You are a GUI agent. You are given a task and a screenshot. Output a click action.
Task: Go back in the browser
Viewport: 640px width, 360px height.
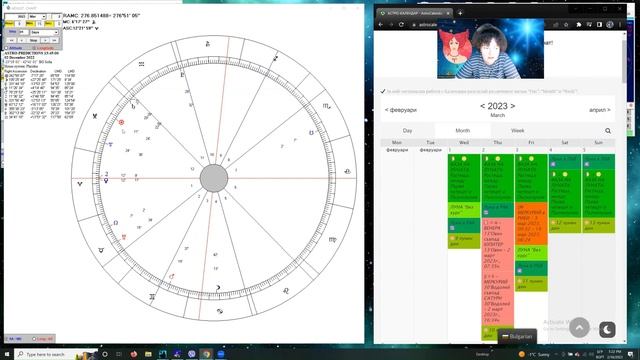pos(381,24)
